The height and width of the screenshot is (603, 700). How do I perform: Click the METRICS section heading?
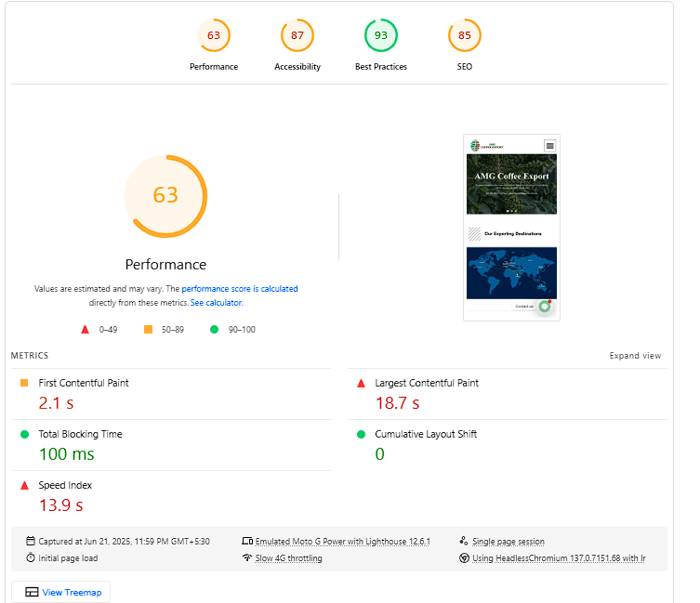coord(30,356)
